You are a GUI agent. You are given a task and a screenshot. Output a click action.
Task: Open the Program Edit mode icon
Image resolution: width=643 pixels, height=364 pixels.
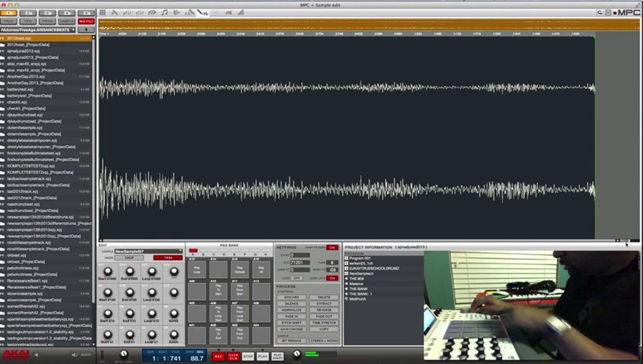[x=115, y=13]
